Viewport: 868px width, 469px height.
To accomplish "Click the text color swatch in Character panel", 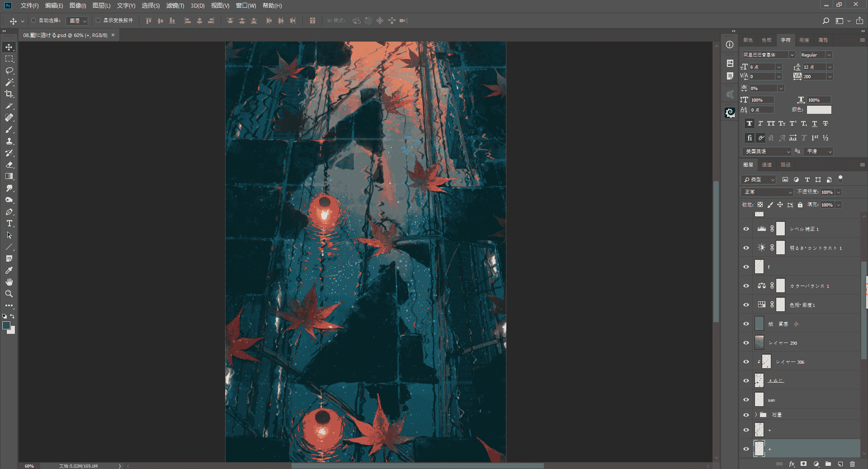I will point(819,110).
